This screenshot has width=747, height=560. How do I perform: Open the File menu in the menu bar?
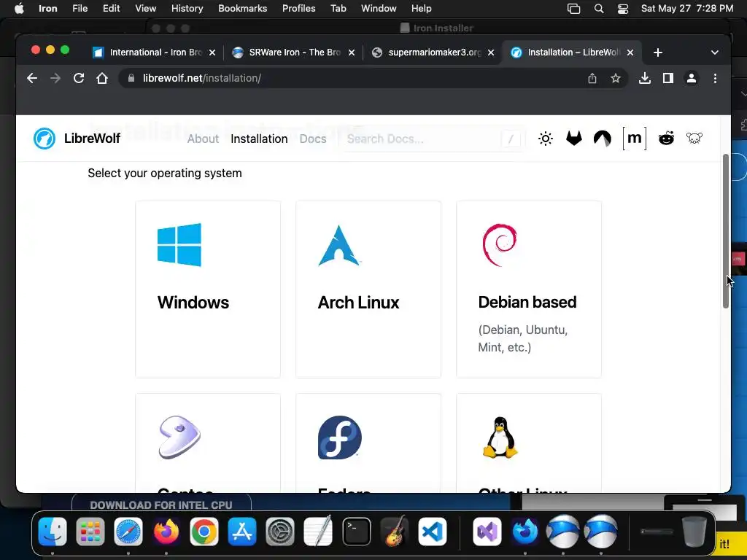click(x=80, y=8)
